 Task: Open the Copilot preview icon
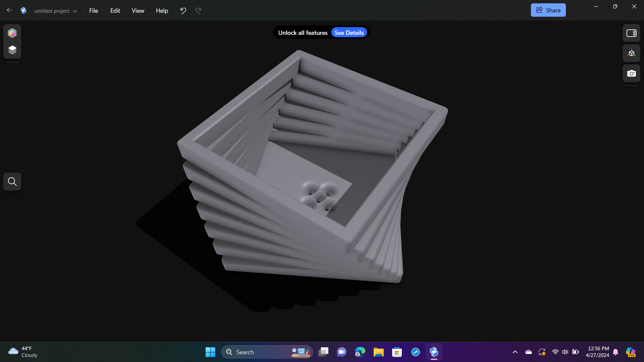(x=630, y=352)
